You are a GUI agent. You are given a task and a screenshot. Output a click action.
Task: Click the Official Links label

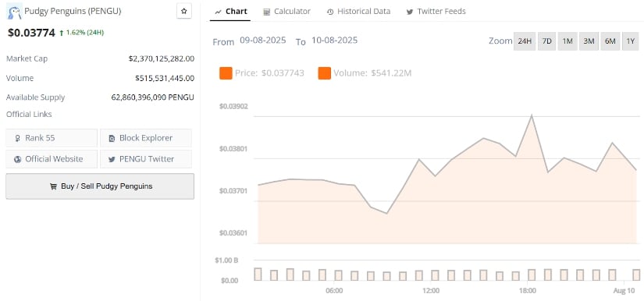click(x=29, y=115)
